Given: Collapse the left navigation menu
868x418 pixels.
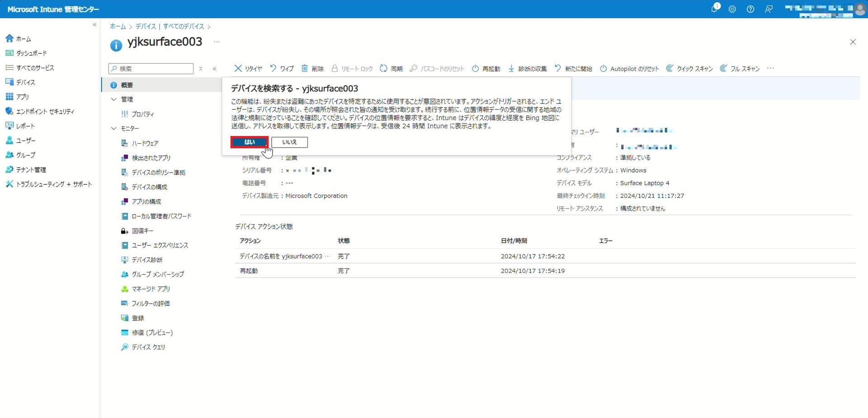Looking at the screenshot, I should click(94, 25).
